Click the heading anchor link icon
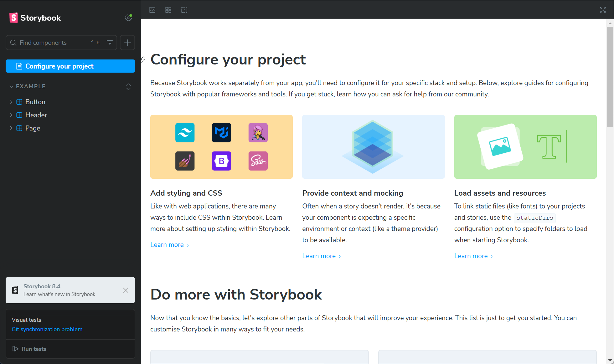Image resolution: width=614 pixels, height=364 pixels. coord(143,59)
